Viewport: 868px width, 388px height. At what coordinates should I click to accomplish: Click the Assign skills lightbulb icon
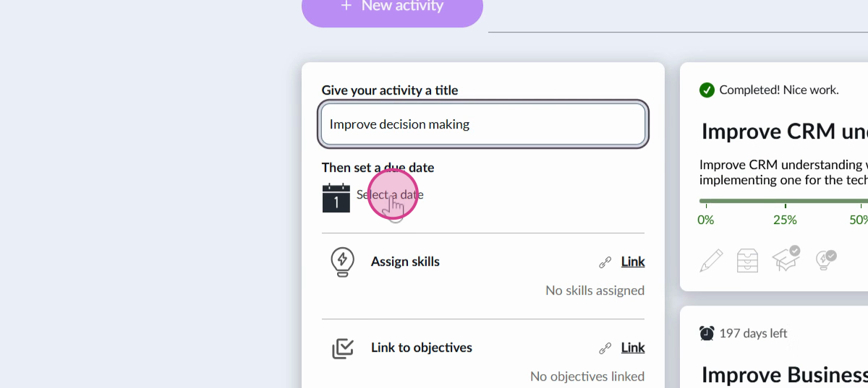pos(342,262)
